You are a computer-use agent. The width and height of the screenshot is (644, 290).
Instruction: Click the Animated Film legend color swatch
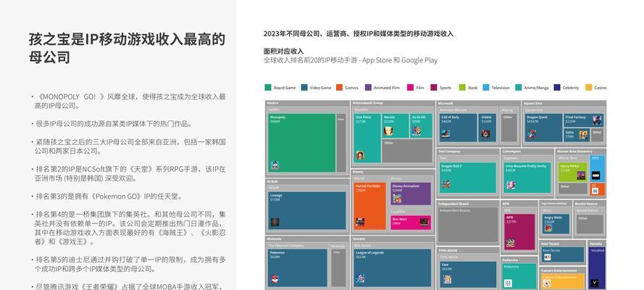click(x=368, y=88)
